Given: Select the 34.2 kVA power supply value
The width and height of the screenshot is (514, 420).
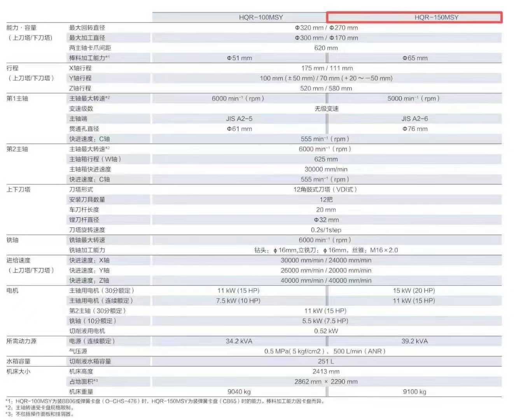Looking at the screenshot, I should pos(239,341).
